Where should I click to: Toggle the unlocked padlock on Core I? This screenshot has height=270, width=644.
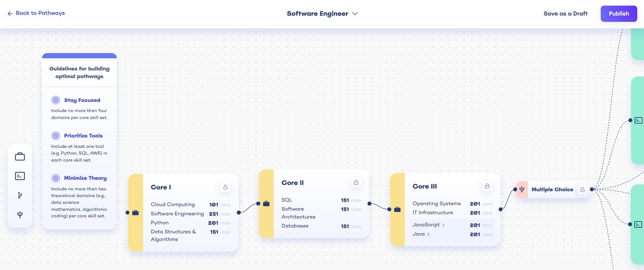225,187
